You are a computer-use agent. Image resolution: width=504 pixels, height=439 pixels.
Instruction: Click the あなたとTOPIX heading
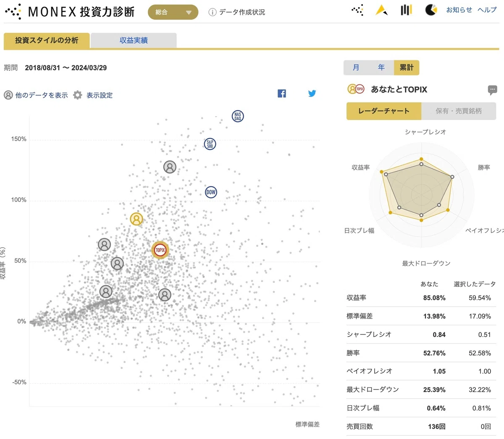coord(399,89)
